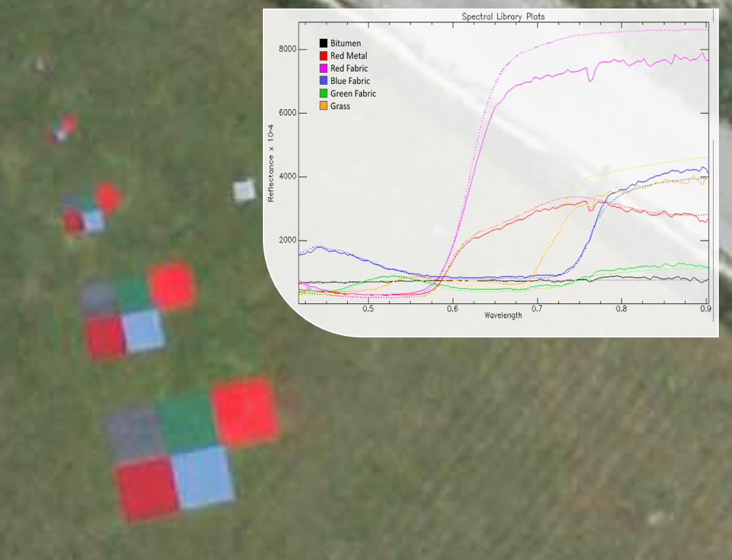
Task: Select the magenta Red Fabric legend swatch
Action: 323,68
